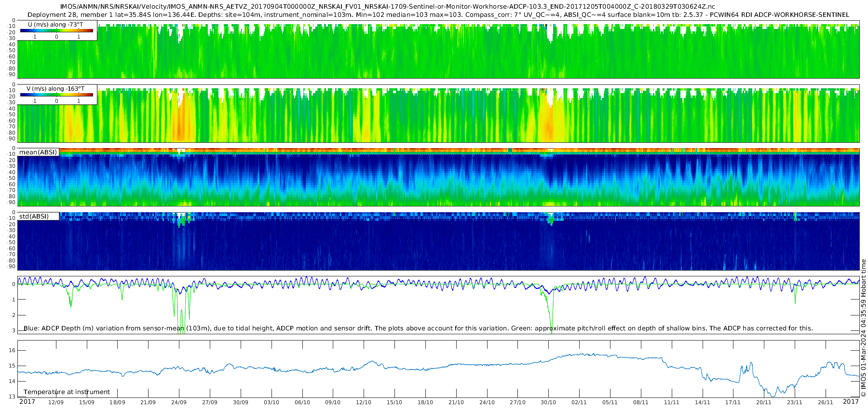Click the 'Deployment 28, member 1' info line
The height and width of the screenshot is (410, 868).
click(438, 15)
